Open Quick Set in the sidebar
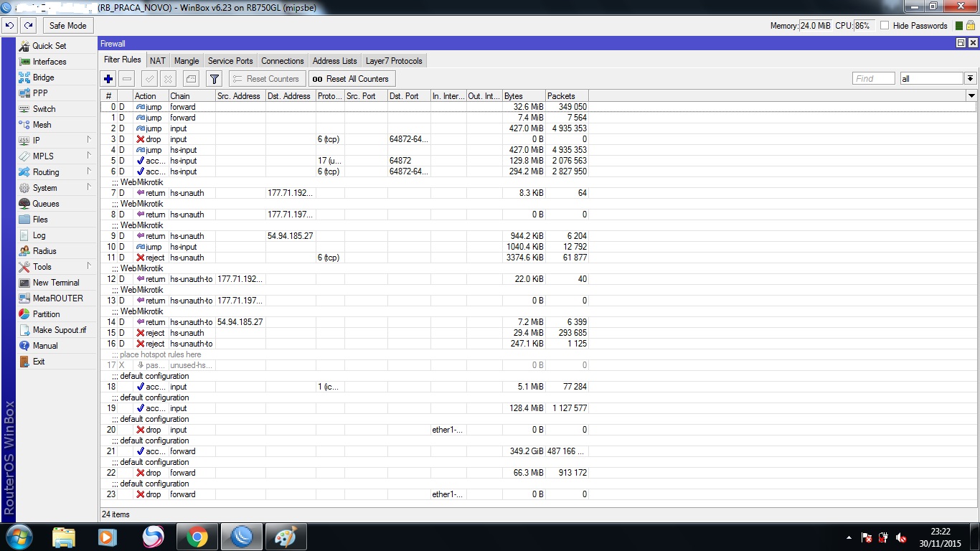 (57, 46)
